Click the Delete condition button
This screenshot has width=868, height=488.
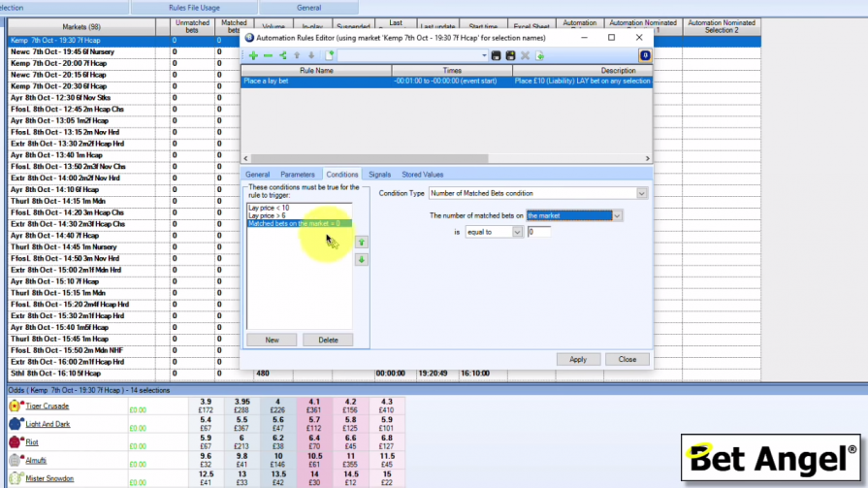coord(328,341)
